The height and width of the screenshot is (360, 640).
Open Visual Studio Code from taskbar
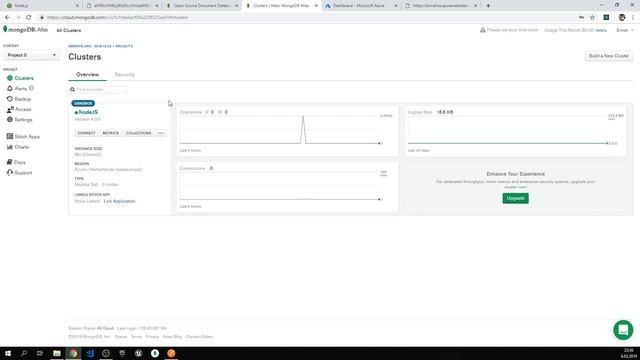[90, 353]
